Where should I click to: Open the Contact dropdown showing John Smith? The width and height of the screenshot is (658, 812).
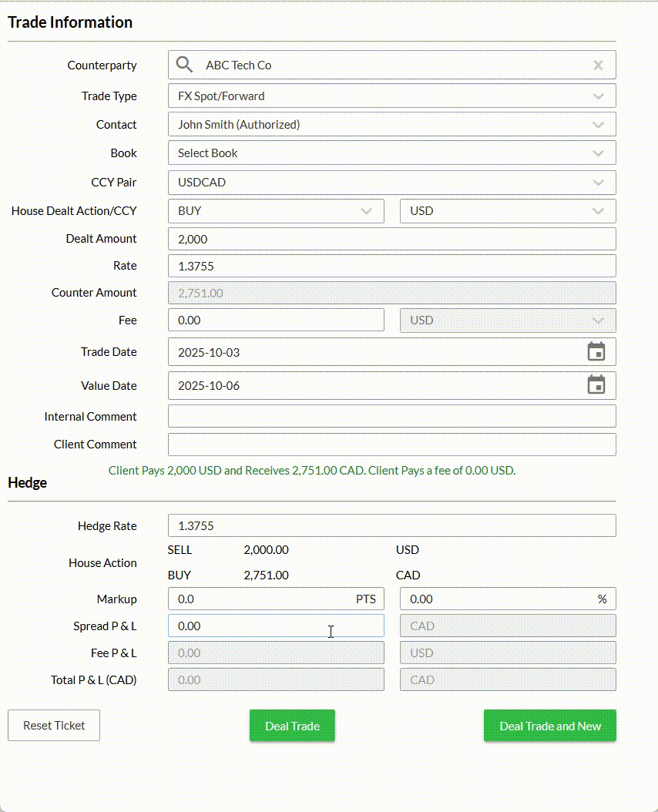[x=599, y=124]
